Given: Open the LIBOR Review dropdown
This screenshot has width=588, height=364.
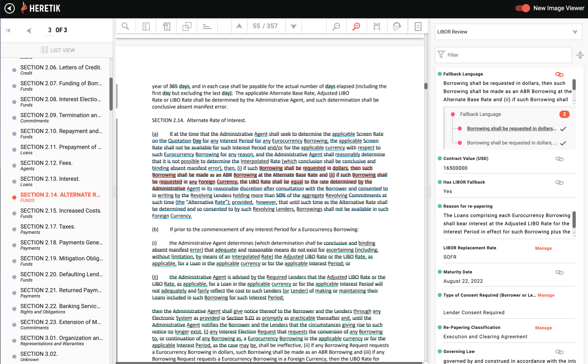Looking at the screenshot, I should point(506,32).
